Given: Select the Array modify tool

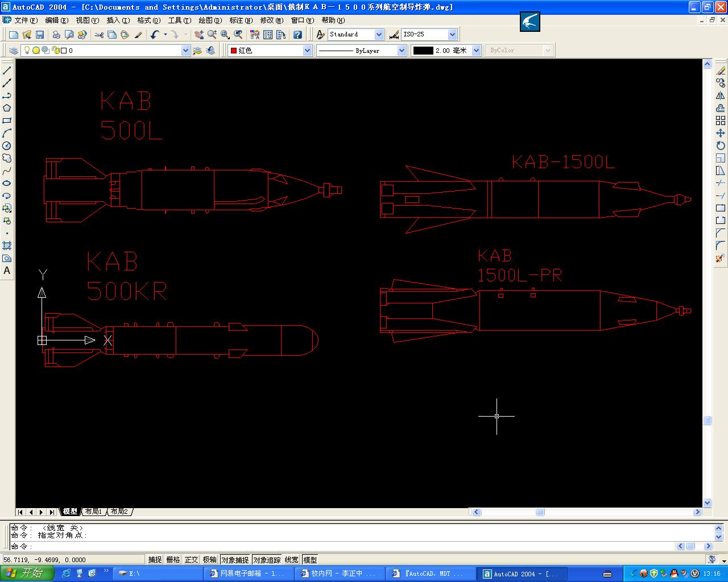Looking at the screenshot, I should [721, 120].
